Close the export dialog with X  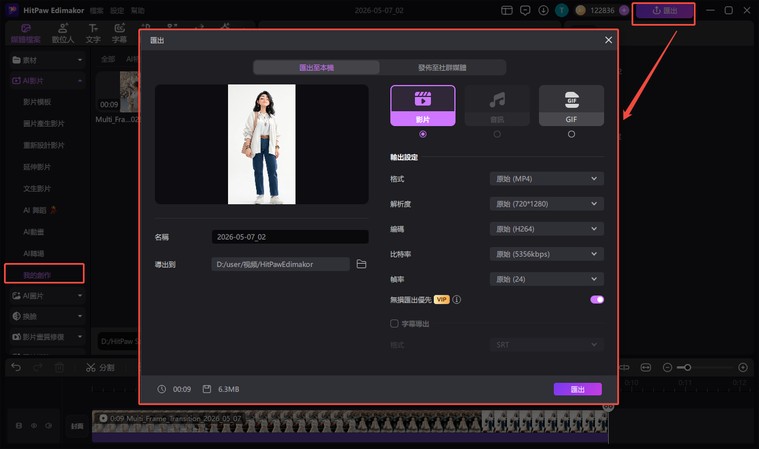coord(608,40)
